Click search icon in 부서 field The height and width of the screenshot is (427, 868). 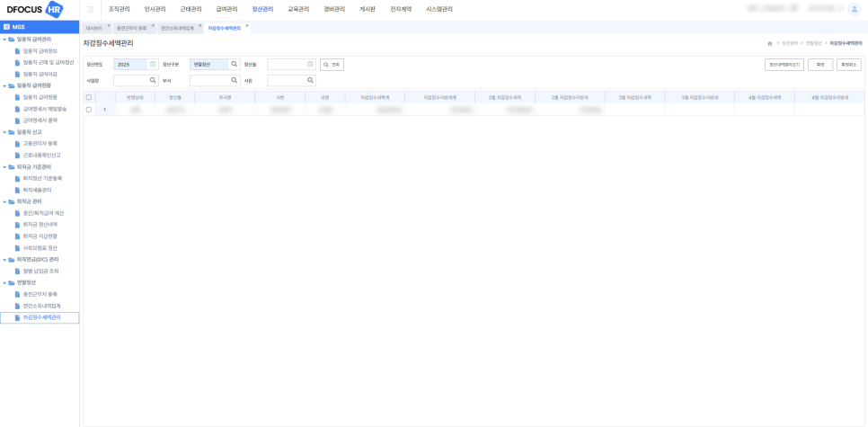[235, 80]
